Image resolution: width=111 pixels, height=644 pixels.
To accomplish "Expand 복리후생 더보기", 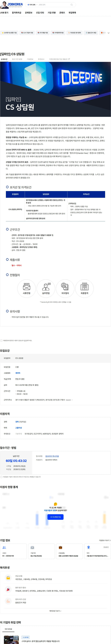I will point(55,611).
